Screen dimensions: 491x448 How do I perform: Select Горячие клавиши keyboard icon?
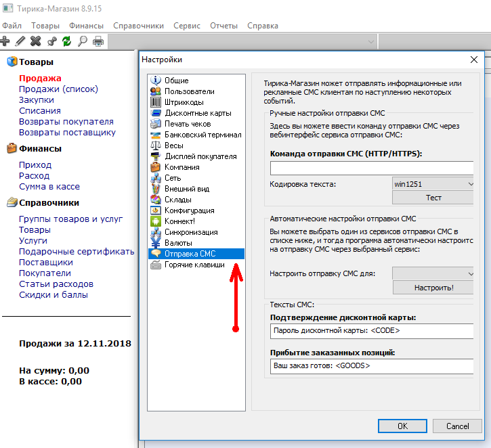click(x=156, y=265)
